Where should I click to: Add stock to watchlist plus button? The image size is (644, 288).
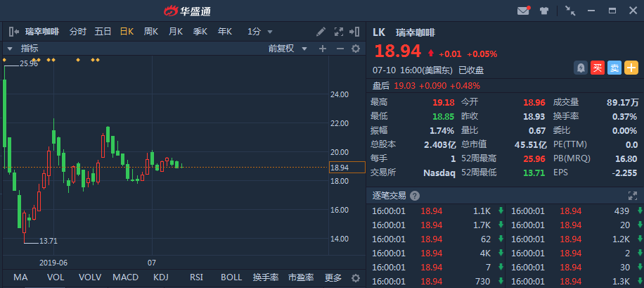click(x=631, y=68)
